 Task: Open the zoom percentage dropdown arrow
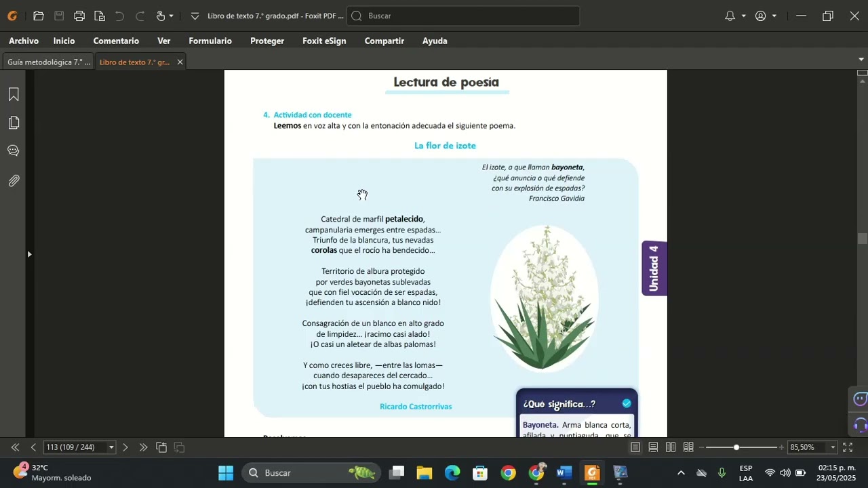[833, 447]
